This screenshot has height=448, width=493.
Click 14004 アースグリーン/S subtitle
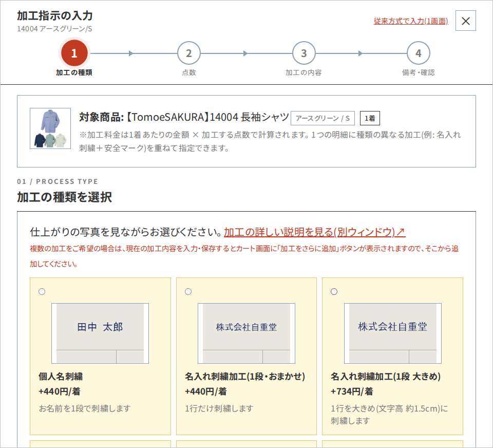coord(54,29)
